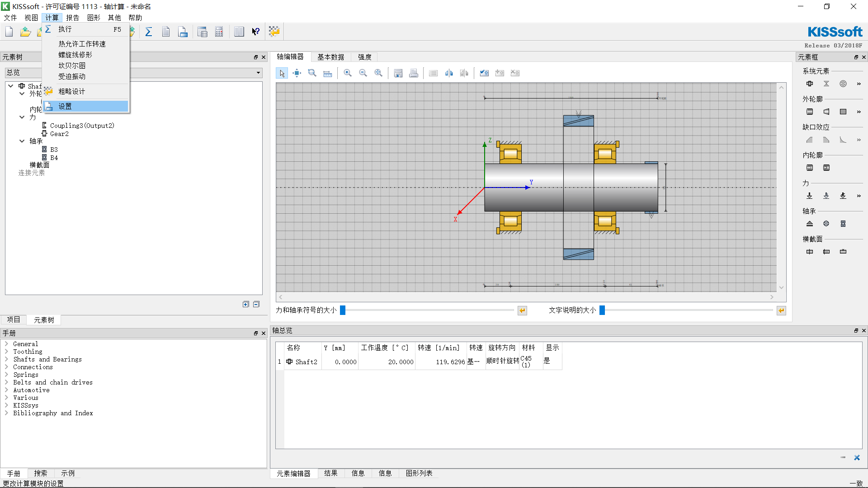The image size is (868, 488).
Task: Click 设置 in the 计算 menu
Action: pos(86,106)
